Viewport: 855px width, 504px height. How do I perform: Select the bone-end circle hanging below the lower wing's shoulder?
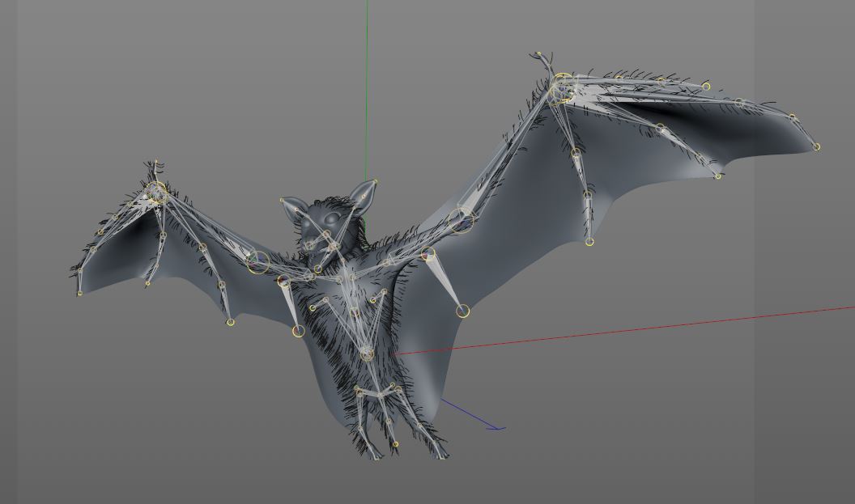pyautogui.click(x=298, y=331)
